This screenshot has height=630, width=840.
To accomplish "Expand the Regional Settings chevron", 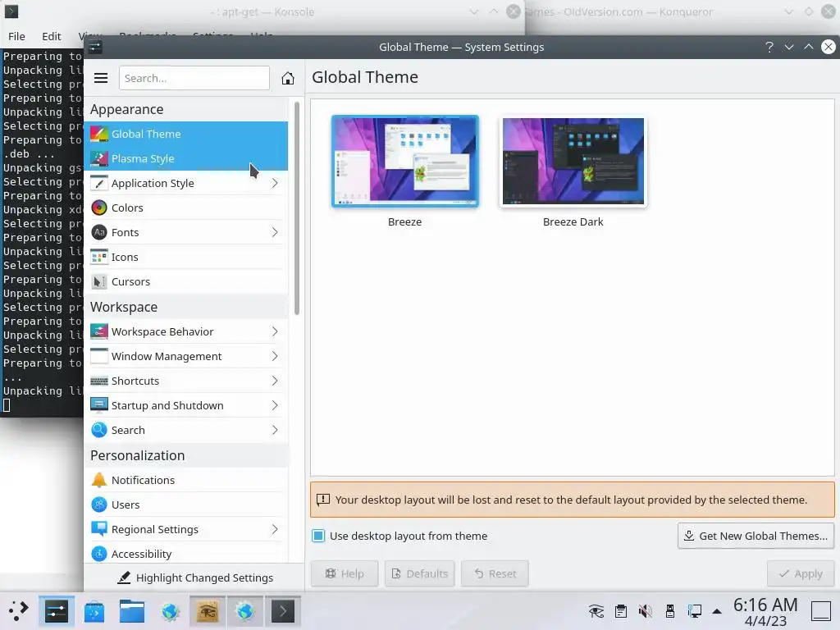I will 275,529.
